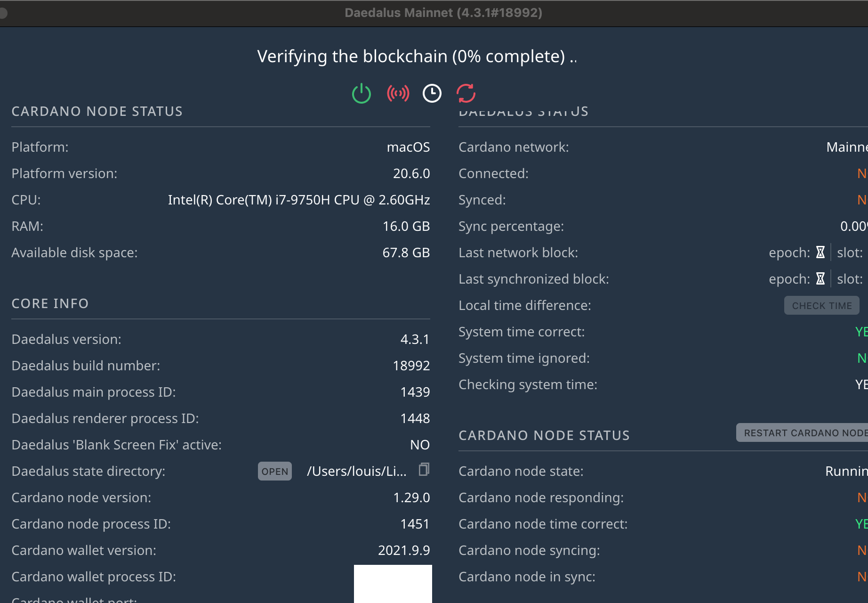This screenshot has width=868, height=603.
Task: Click the 'Cardano node in sync:' label
Action: pyautogui.click(x=527, y=577)
